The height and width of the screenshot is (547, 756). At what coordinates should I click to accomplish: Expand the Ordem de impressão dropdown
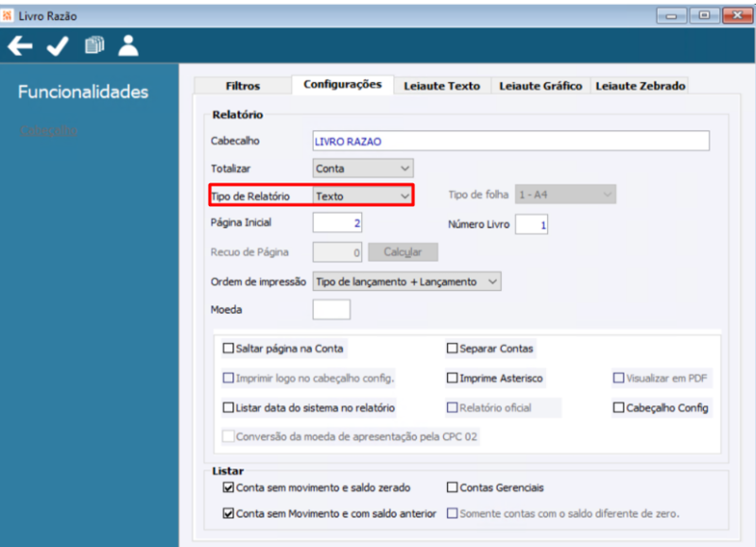(407, 282)
